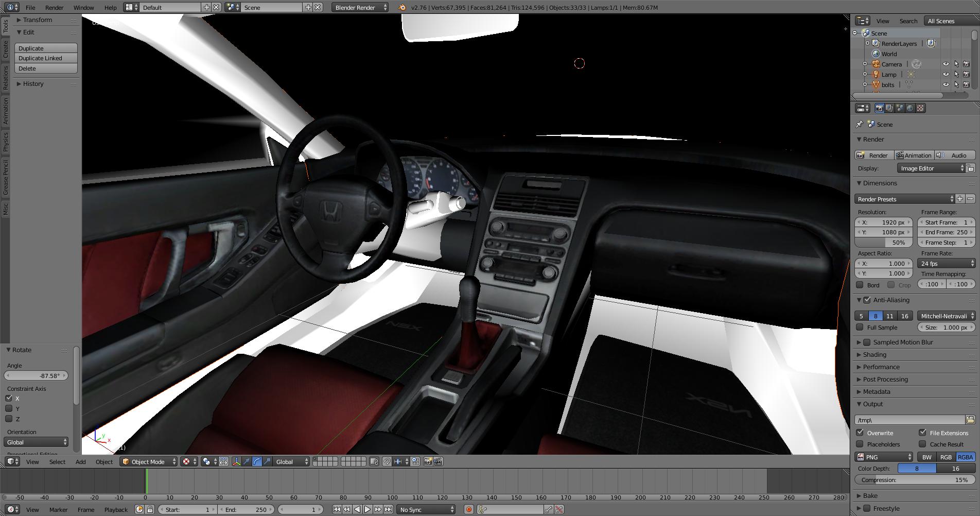The height and width of the screenshot is (516, 980).
Task: Open the 24 fps frame rate dropdown
Action: 947,263
